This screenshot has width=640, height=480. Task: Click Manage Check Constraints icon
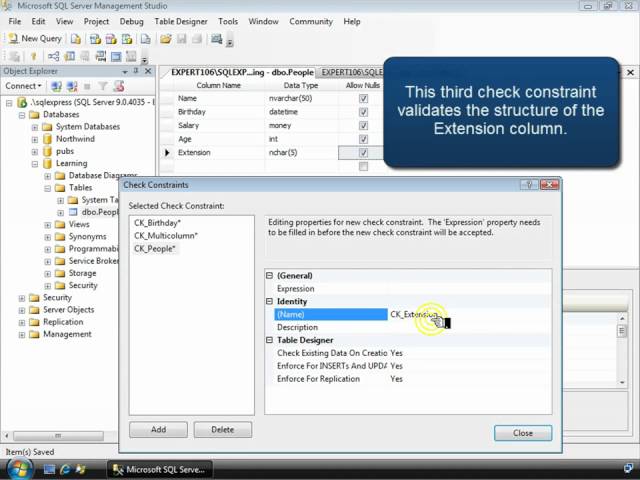click(x=116, y=56)
